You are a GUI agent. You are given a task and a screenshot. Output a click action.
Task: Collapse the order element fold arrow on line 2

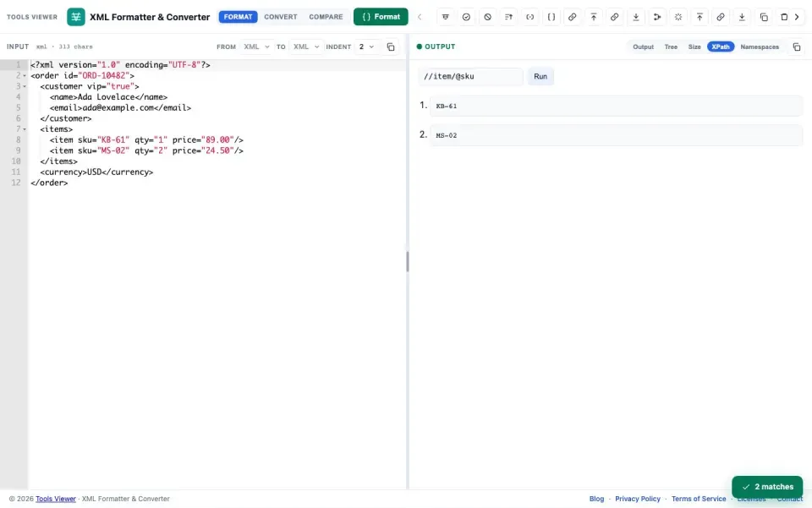25,75
